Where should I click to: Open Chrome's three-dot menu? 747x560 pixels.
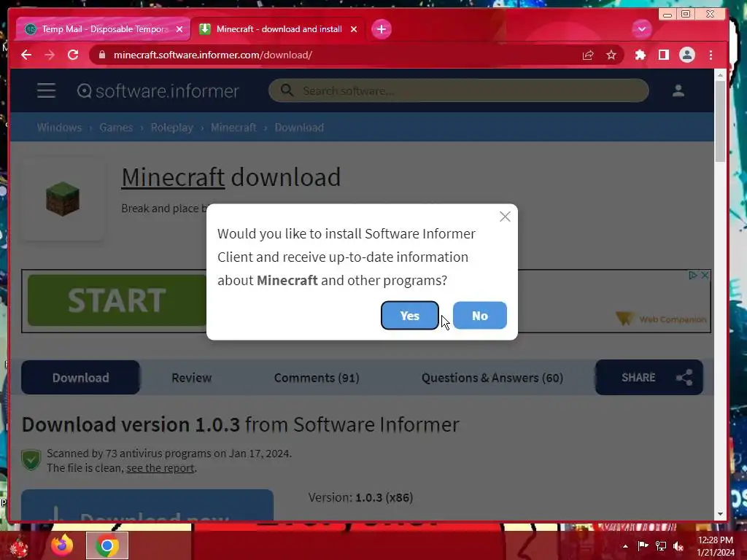tap(711, 55)
